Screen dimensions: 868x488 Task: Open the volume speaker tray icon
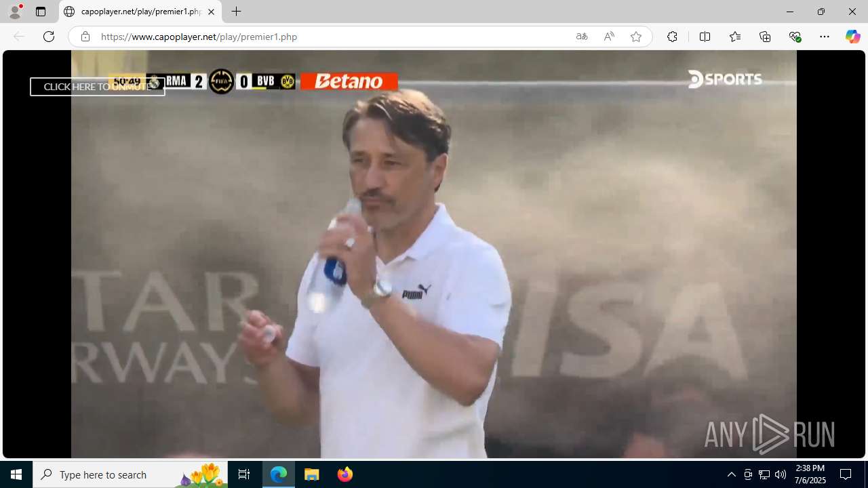[781, 474]
